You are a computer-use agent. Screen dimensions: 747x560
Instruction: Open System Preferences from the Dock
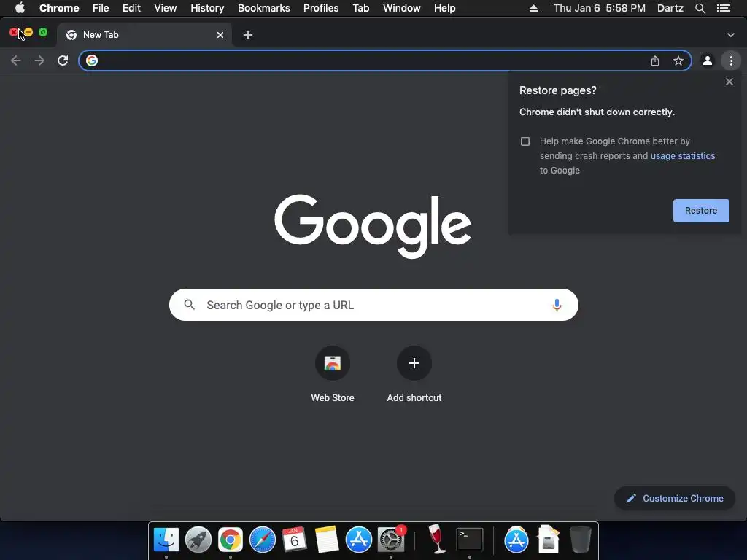(x=391, y=540)
